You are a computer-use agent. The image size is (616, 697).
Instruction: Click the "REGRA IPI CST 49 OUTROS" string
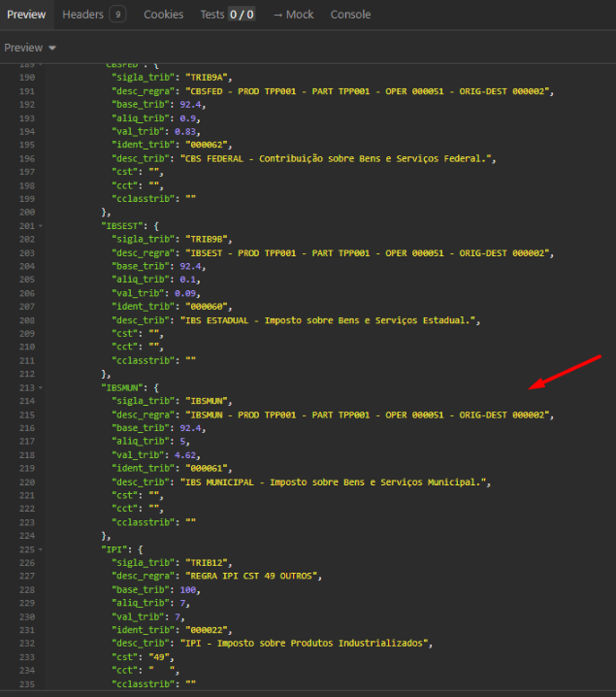249,576
